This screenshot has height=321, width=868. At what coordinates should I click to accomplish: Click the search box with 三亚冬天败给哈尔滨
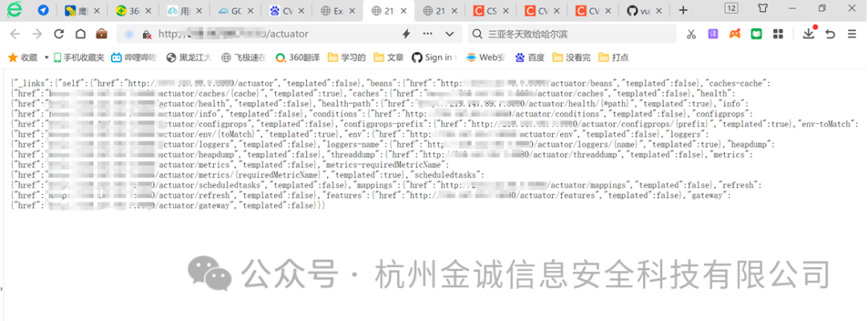572,35
